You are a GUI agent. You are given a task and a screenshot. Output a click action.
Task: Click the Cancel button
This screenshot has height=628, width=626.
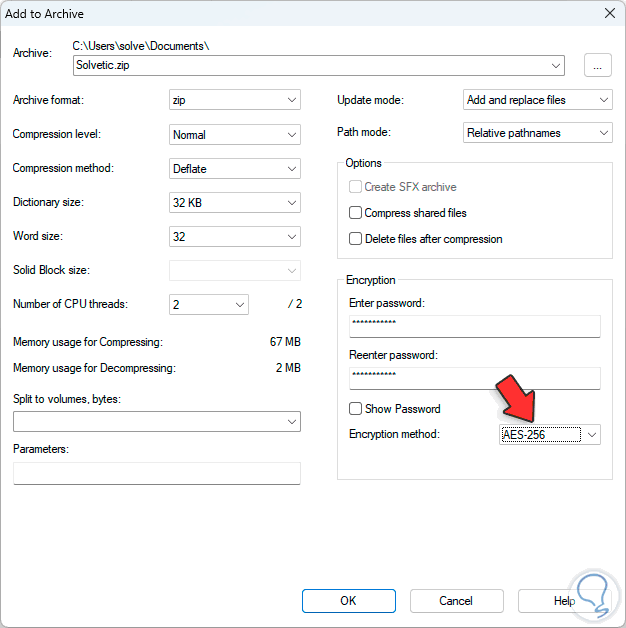(456, 601)
